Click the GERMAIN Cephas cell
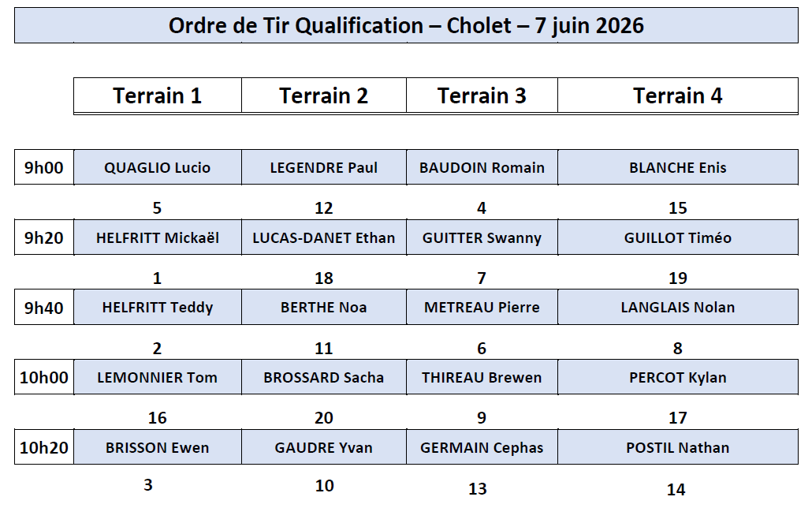The height and width of the screenshot is (508, 812). [x=482, y=447]
